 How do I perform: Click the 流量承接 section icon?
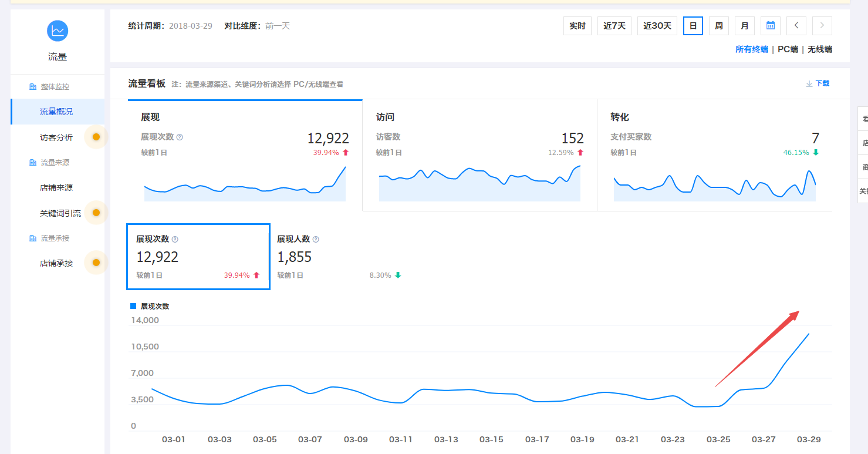click(x=33, y=238)
